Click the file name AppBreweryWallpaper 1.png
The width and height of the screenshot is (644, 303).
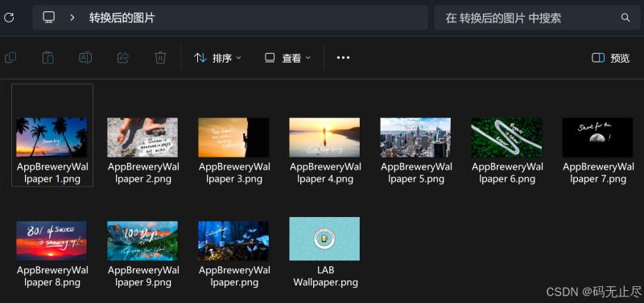click(x=52, y=173)
